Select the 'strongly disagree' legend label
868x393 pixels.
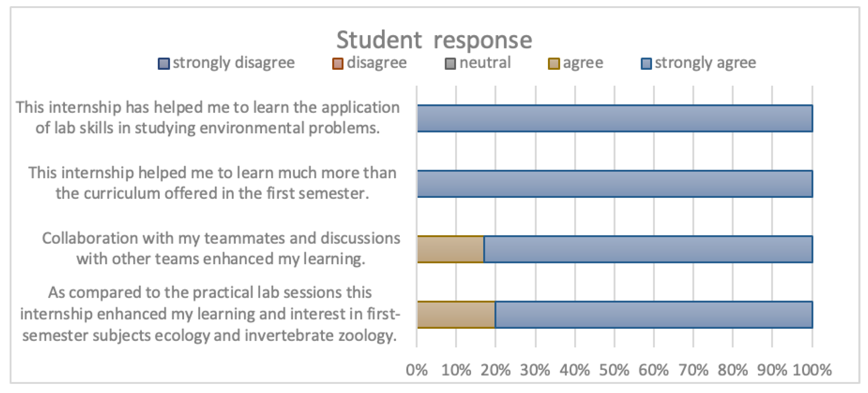[x=234, y=63]
